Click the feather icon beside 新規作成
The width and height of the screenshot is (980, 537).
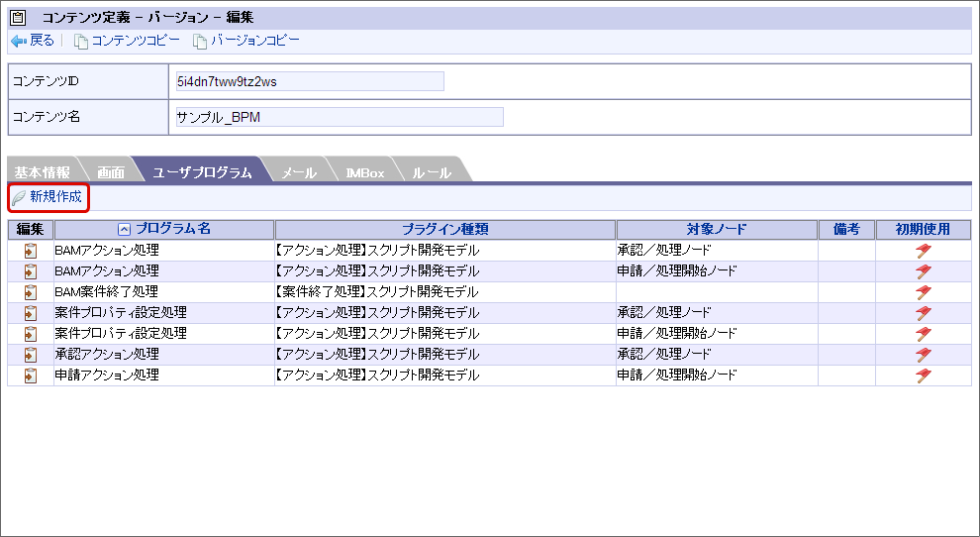coord(19,198)
